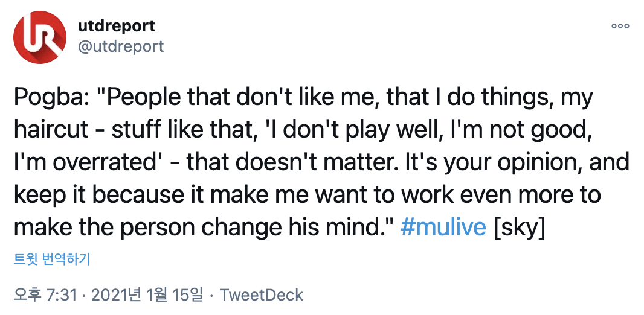Click the 트윗 번역하기 translate link
The width and height of the screenshot is (644, 315).
coord(52,259)
